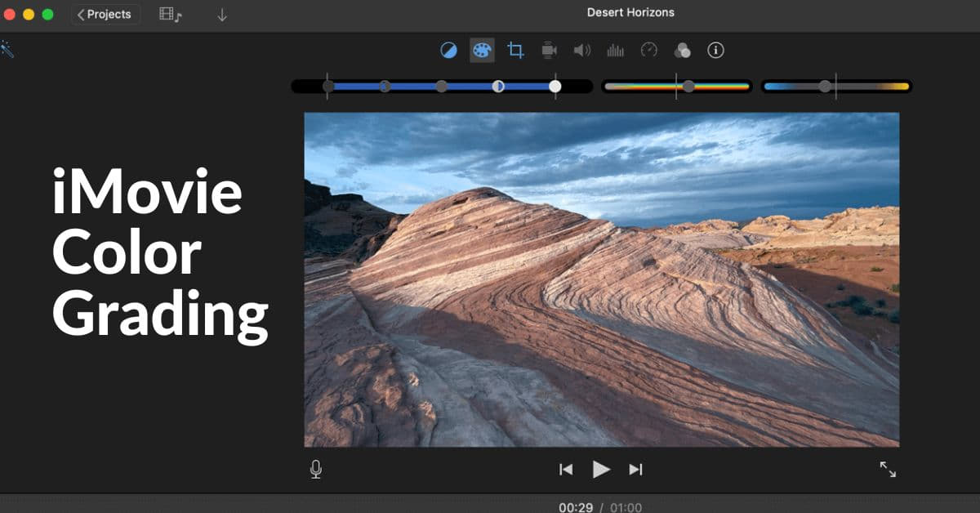The image size is (980, 513).
Task: Open the Color Balance tool
Action: point(448,51)
